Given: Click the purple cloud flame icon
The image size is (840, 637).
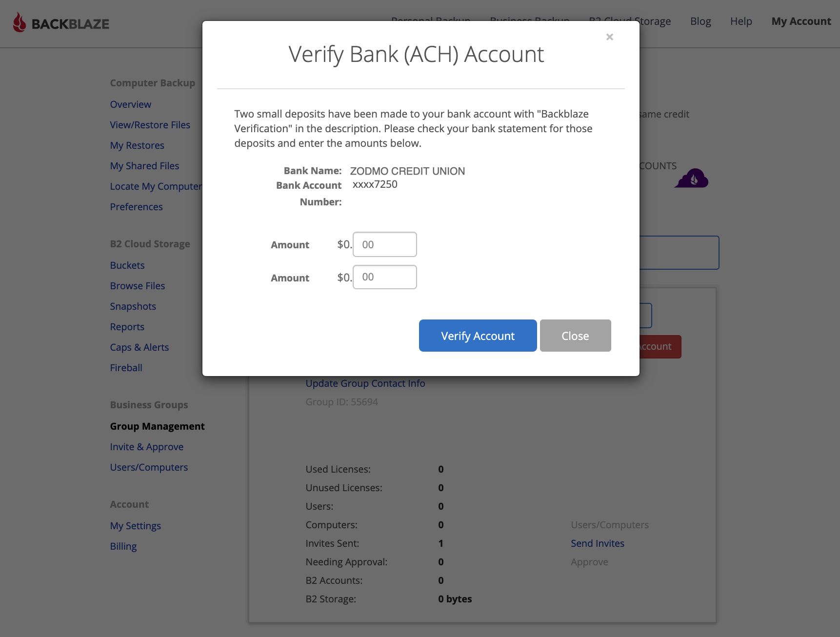Looking at the screenshot, I should (691, 178).
